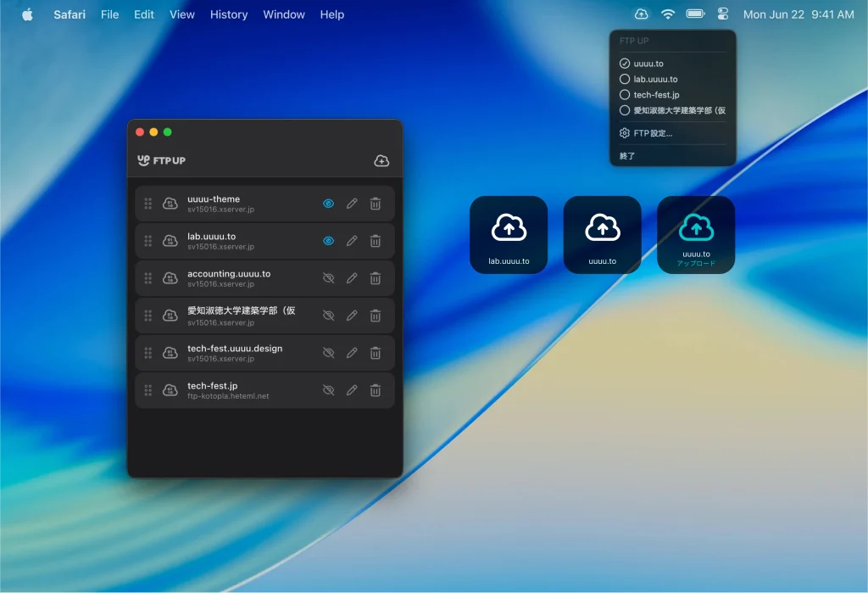
Task: Delete the tech-fest.jp server entry
Action: click(x=376, y=390)
